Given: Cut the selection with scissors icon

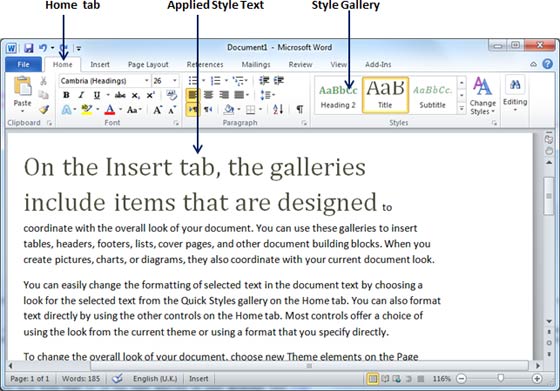Looking at the screenshot, I should coord(44,81).
